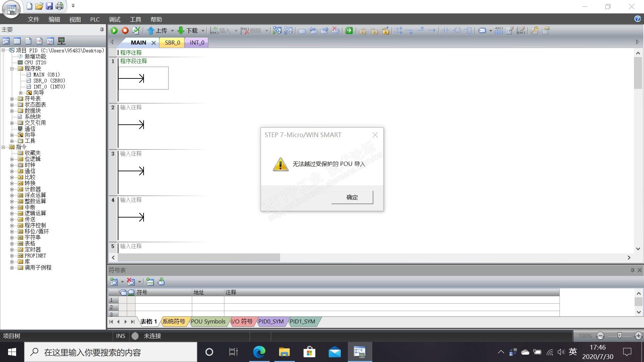Click the red STOP button in toolbar
Image resolution: width=644 pixels, height=362 pixels.
[125, 31]
